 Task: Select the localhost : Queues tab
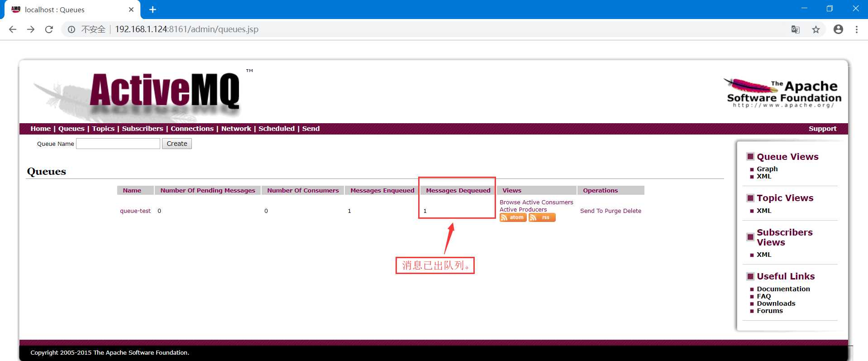tap(72, 10)
